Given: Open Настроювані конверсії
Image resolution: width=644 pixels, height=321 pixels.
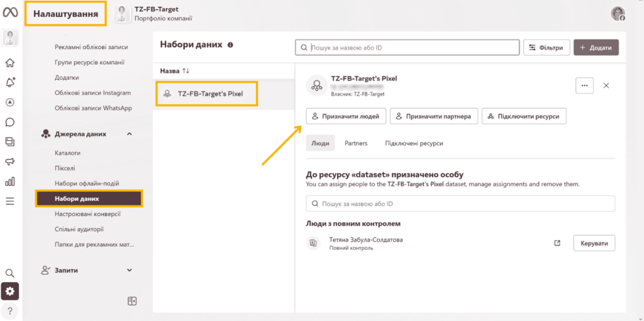Looking at the screenshot, I should coord(87,214).
